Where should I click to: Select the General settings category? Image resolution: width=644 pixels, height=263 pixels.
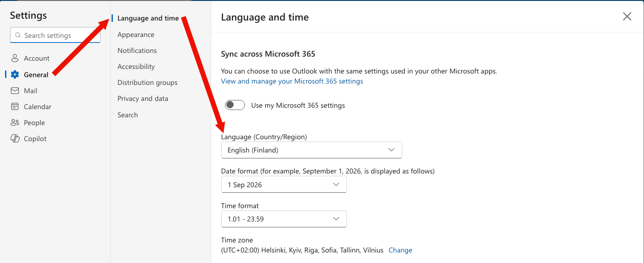[36, 74]
